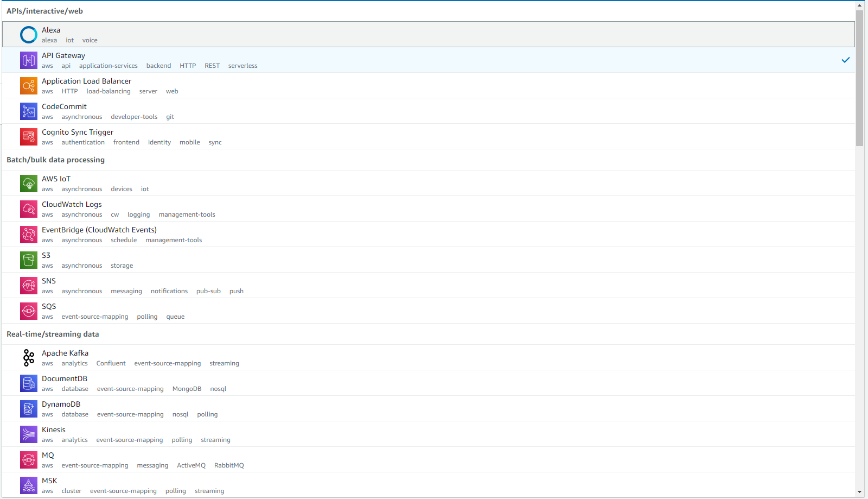Click the scrollbar down arrow
This screenshot has width=868, height=499.
(860, 492)
